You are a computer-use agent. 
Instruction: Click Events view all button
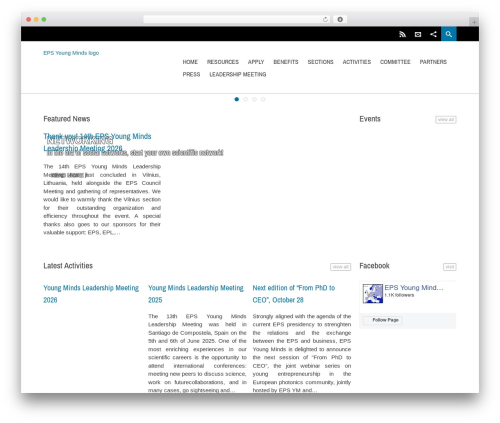pos(446,119)
